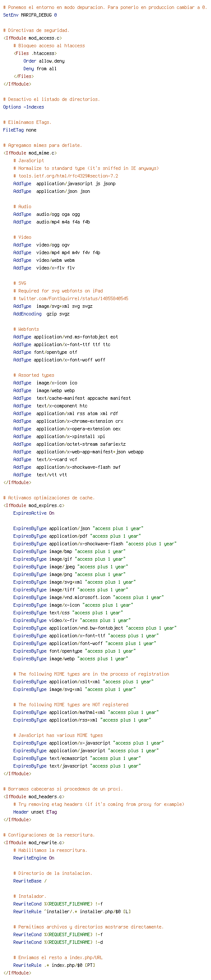Viewport: 211px width, 980px height.
Task: Click the FileETag none directive
Action: [x=20, y=130]
